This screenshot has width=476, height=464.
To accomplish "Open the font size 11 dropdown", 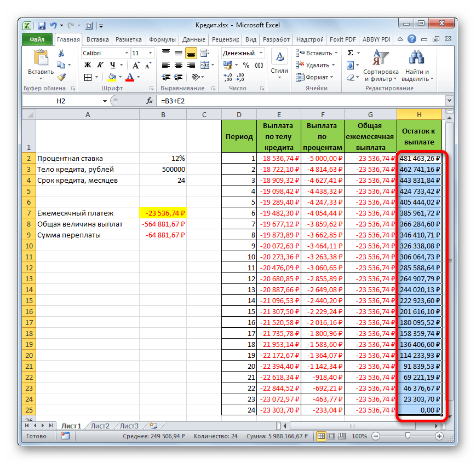I will point(150,53).
